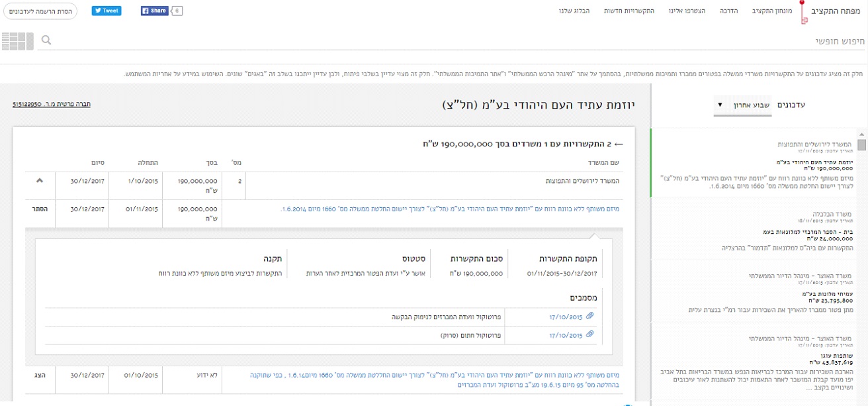
Task: Show second contract details with הצג
Action: (41, 375)
